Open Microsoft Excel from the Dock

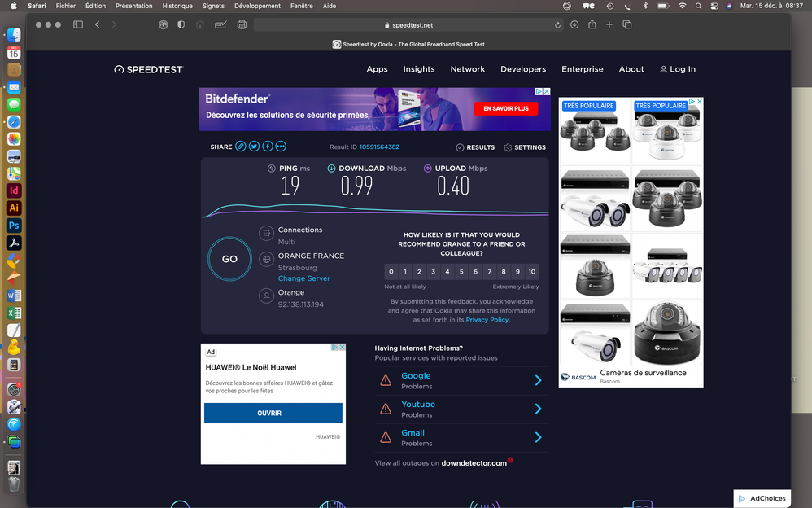point(14,313)
